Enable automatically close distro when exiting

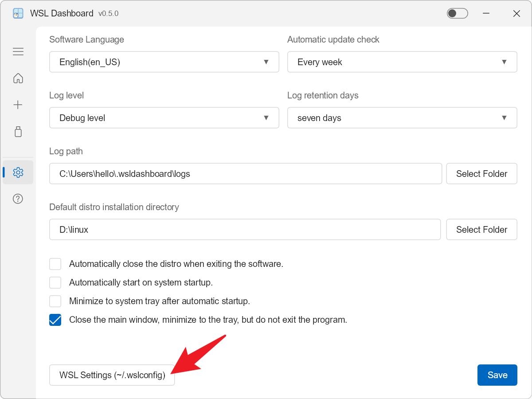[x=55, y=264]
